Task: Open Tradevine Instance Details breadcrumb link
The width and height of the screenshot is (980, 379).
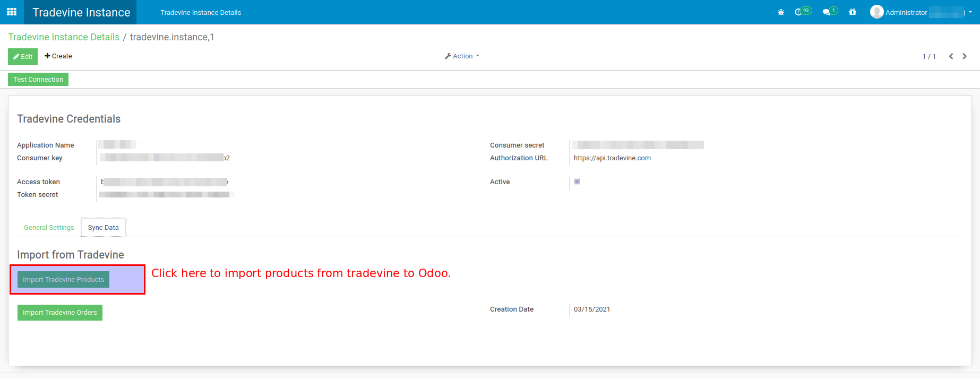Action: click(x=64, y=37)
